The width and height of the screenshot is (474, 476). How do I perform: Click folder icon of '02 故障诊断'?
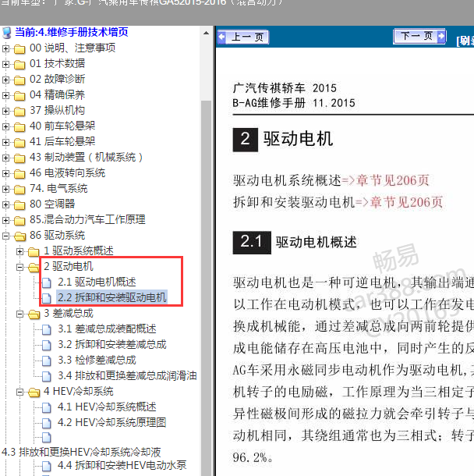point(19,80)
